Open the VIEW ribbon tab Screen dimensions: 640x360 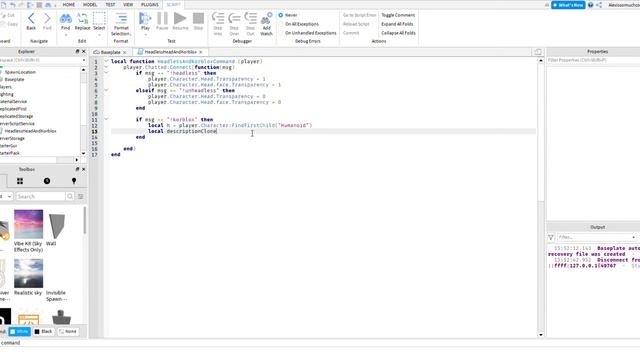128,4
